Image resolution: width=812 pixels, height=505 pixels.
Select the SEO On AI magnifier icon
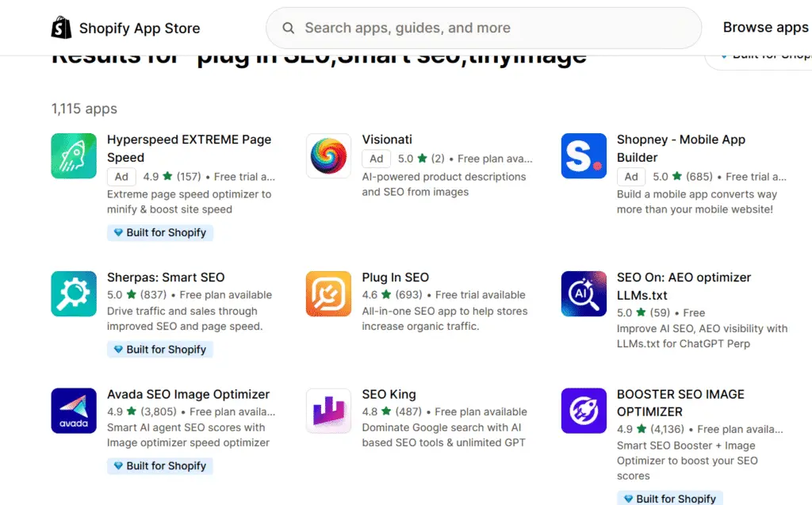[x=584, y=293]
